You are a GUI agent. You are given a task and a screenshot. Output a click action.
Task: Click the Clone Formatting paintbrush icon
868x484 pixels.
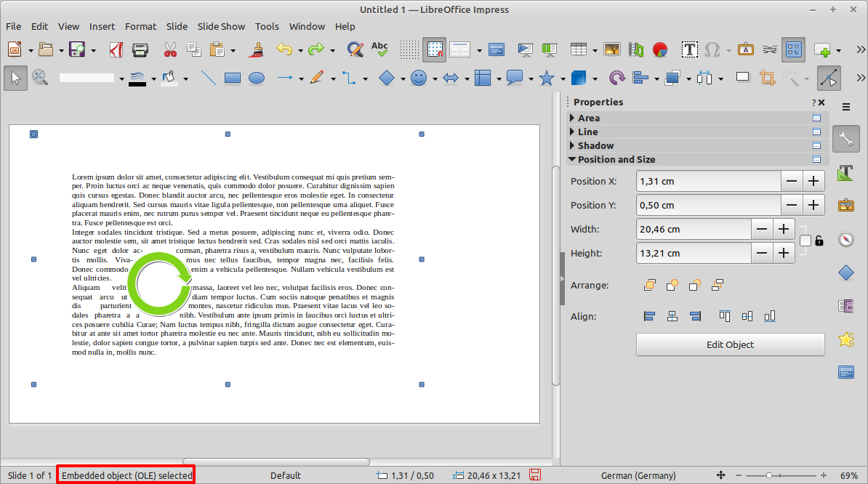pyautogui.click(x=255, y=49)
